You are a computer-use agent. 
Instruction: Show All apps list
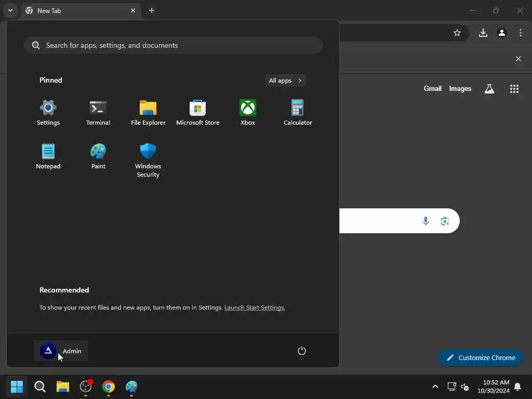[285, 81]
